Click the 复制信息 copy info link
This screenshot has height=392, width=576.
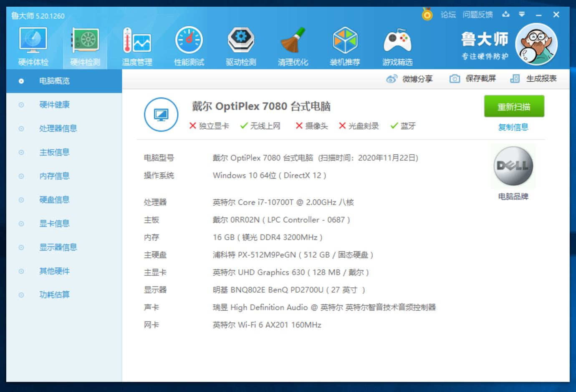[x=514, y=127]
